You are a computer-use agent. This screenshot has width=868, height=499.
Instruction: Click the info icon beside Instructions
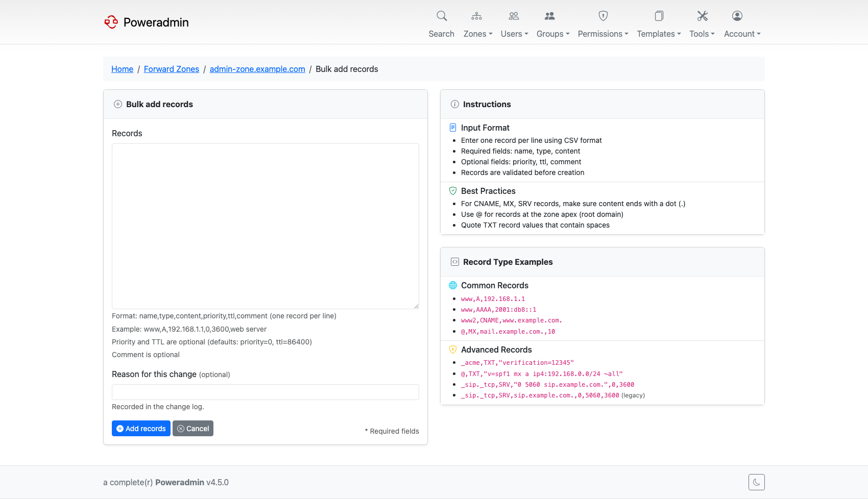pos(455,104)
